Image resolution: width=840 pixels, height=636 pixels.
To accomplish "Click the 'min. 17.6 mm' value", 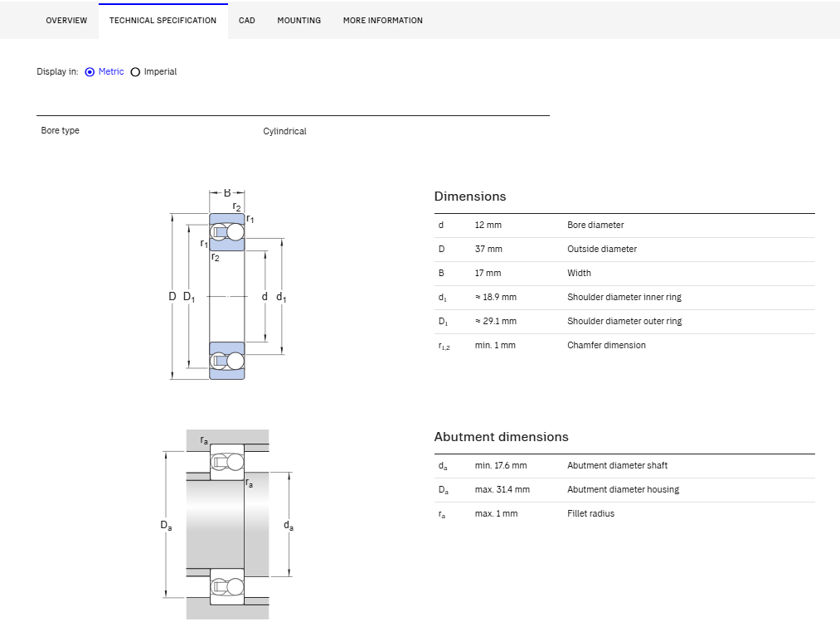I will click(x=501, y=466).
